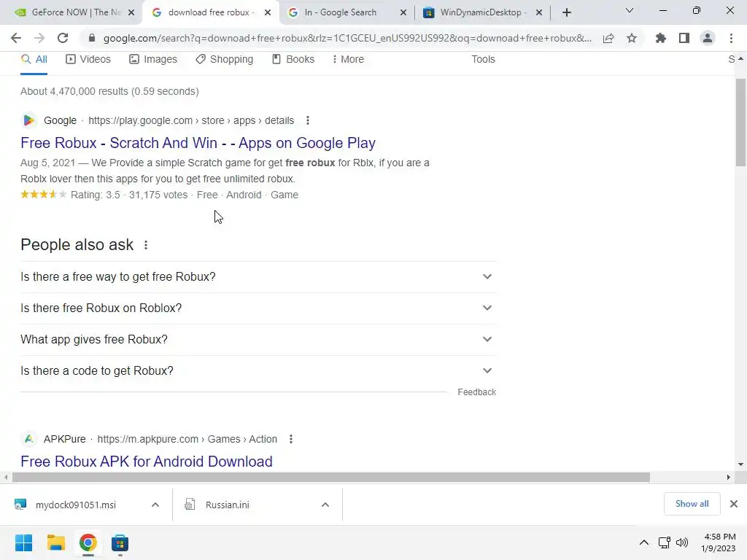Select the Books search filter
This screenshot has height=560, width=747.
tap(293, 59)
